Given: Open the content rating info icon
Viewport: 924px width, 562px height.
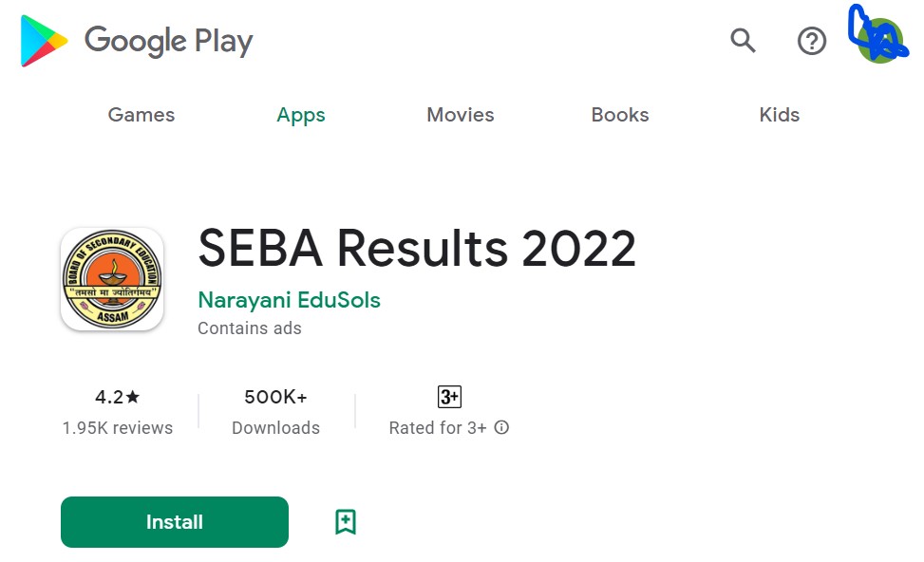Looking at the screenshot, I should pos(501,428).
